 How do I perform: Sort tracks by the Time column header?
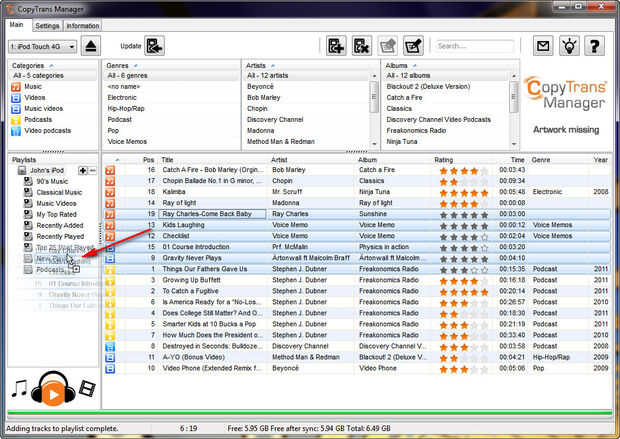(x=517, y=160)
